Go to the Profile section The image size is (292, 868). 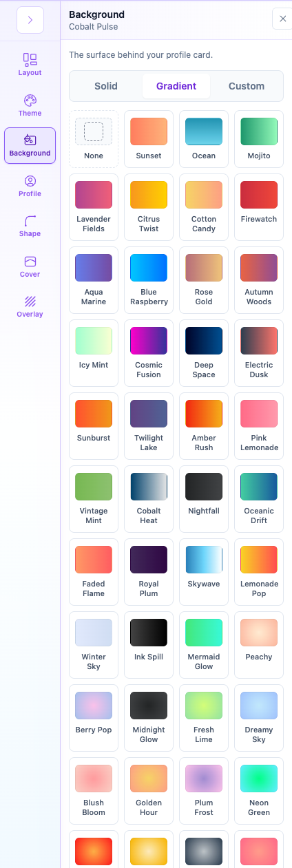[x=30, y=186]
